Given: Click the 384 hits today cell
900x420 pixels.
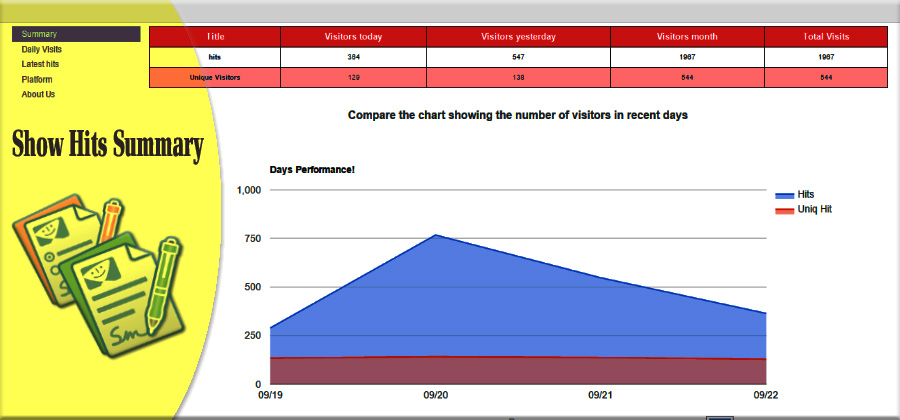Looking at the screenshot, I should click(354, 57).
